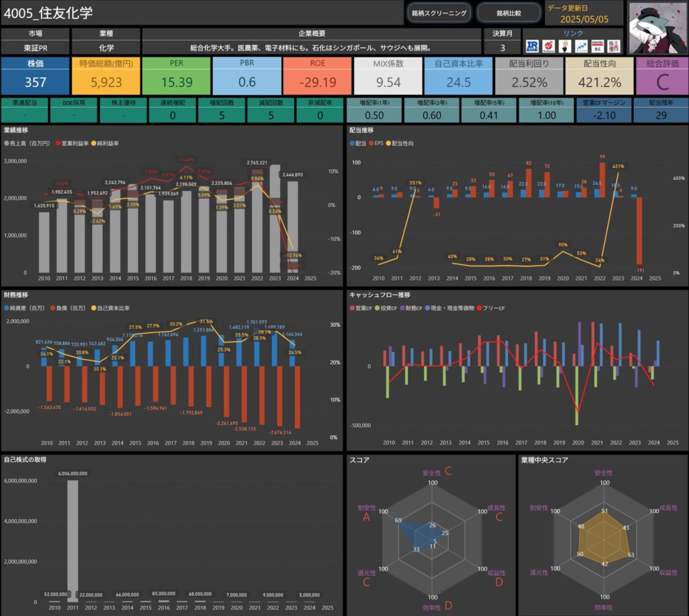Viewport: 689px width, 616px height.
Task: Select the PER card showing 15.39
Action: 177,75
